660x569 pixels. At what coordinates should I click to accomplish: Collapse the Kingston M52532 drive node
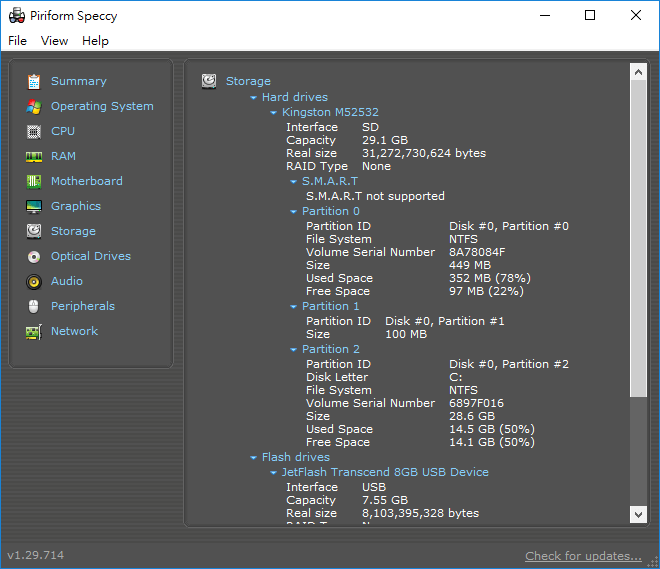tap(273, 113)
